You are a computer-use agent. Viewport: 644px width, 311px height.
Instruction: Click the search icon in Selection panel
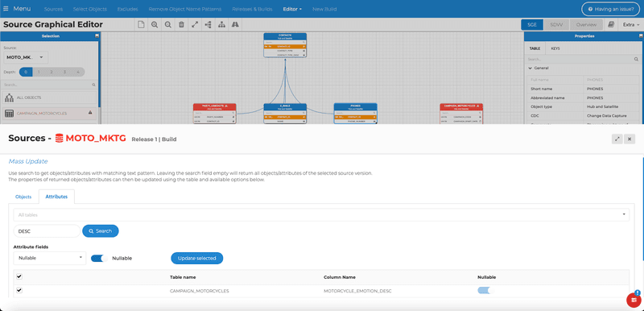click(x=93, y=85)
